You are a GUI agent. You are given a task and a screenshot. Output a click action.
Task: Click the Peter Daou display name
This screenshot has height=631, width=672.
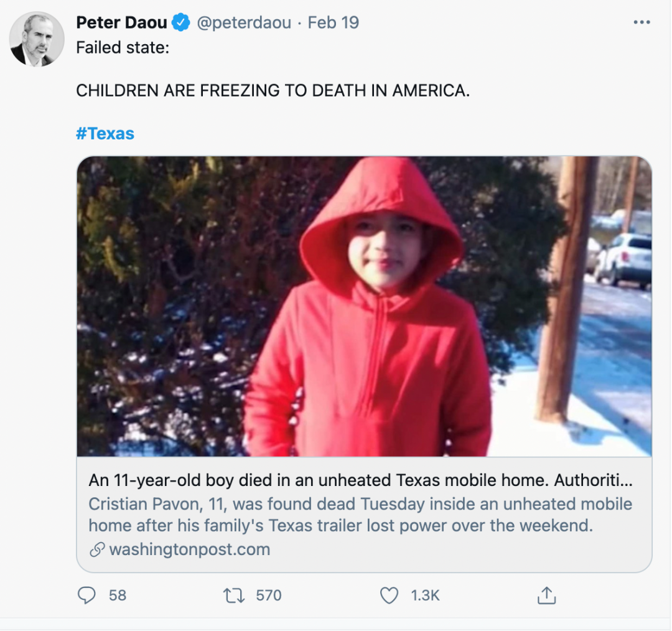[121, 22]
